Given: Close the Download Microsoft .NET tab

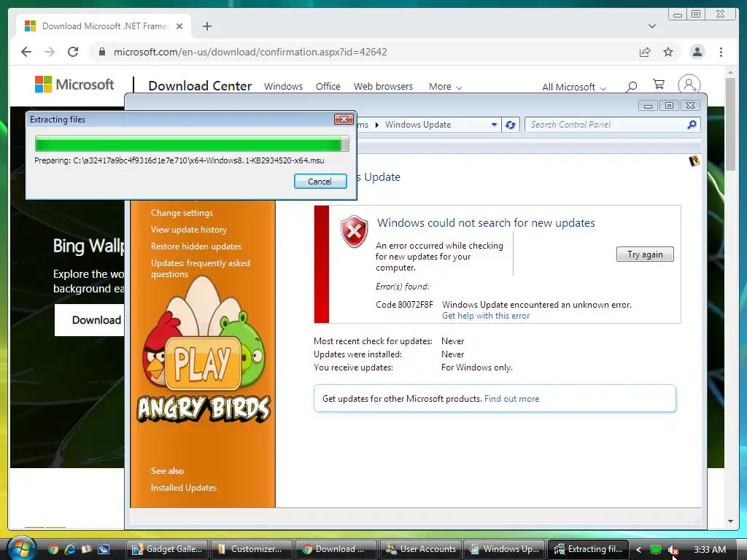Looking at the screenshot, I should pyautogui.click(x=179, y=26).
